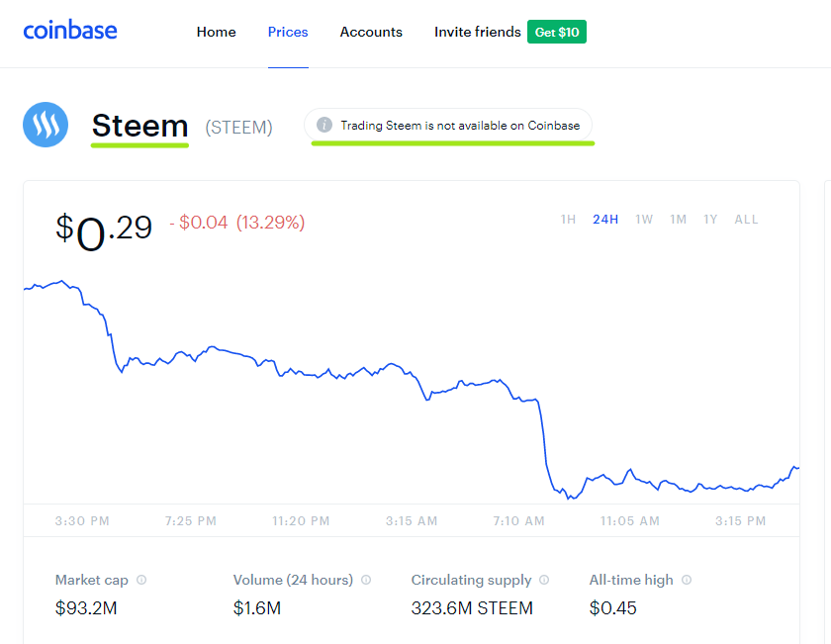
Task: Click the Volume (24 hours) label
Action: click(293, 580)
